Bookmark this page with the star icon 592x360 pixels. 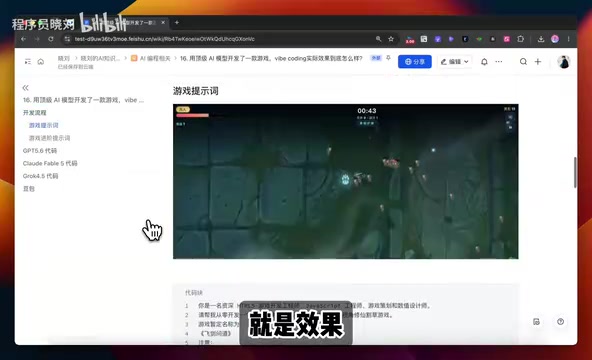(391, 39)
